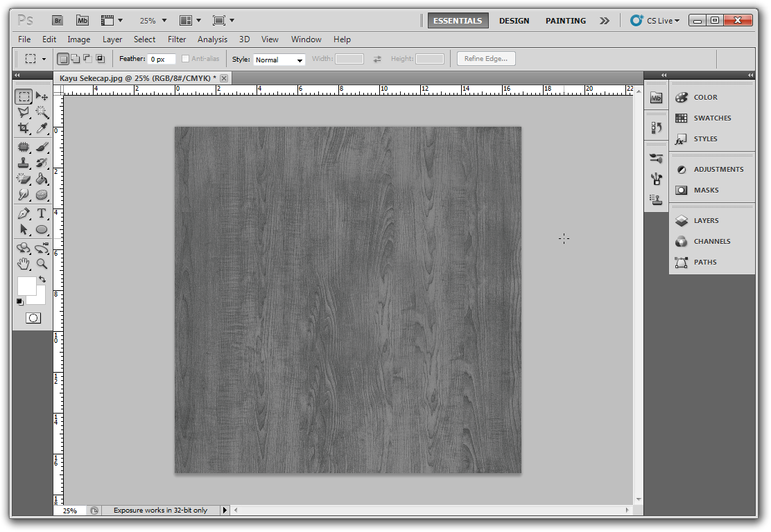
Task: Open the zoom percentage dropdown
Action: click(x=151, y=20)
